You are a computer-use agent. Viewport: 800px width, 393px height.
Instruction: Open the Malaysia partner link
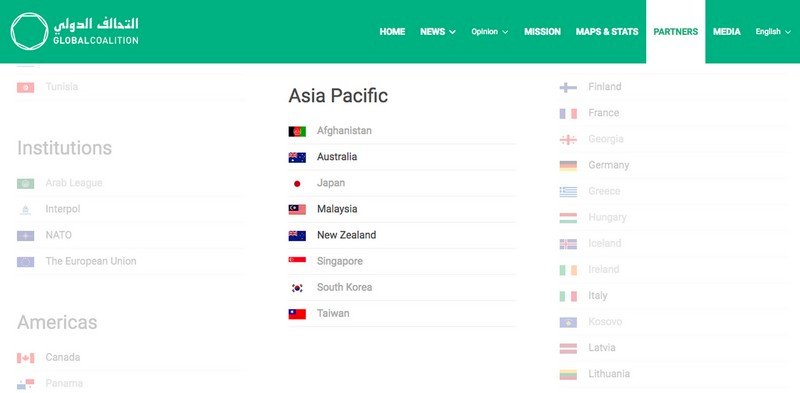coord(337,209)
